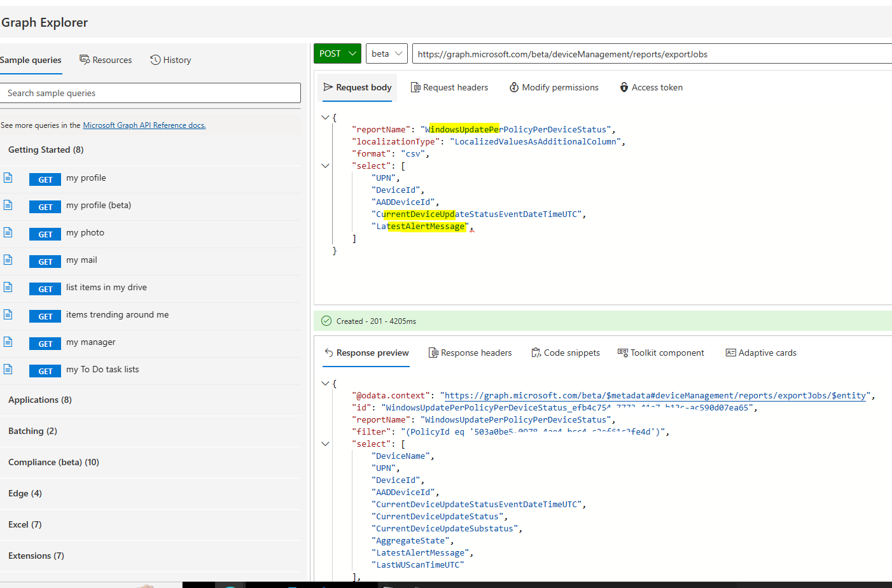Click the Adaptive cards icon
This screenshot has height=588, width=892.
731,353
